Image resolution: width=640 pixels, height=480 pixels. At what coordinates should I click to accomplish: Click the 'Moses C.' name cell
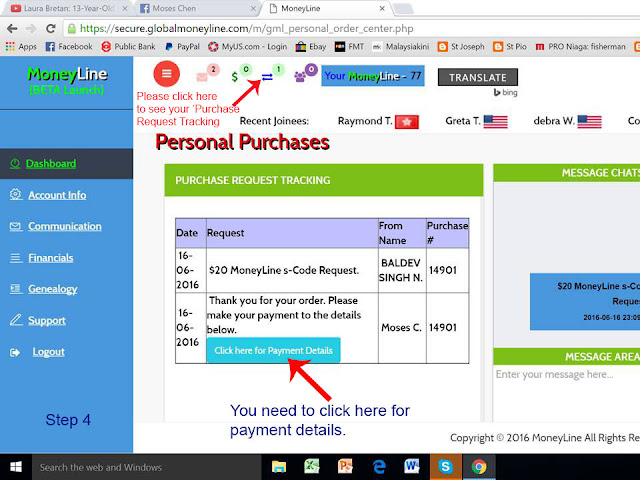pyautogui.click(x=402, y=328)
